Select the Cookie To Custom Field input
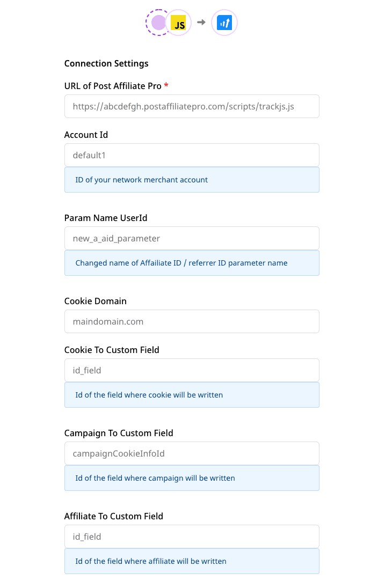Image resolution: width=378 pixels, height=588 pixels. [192, 370]
